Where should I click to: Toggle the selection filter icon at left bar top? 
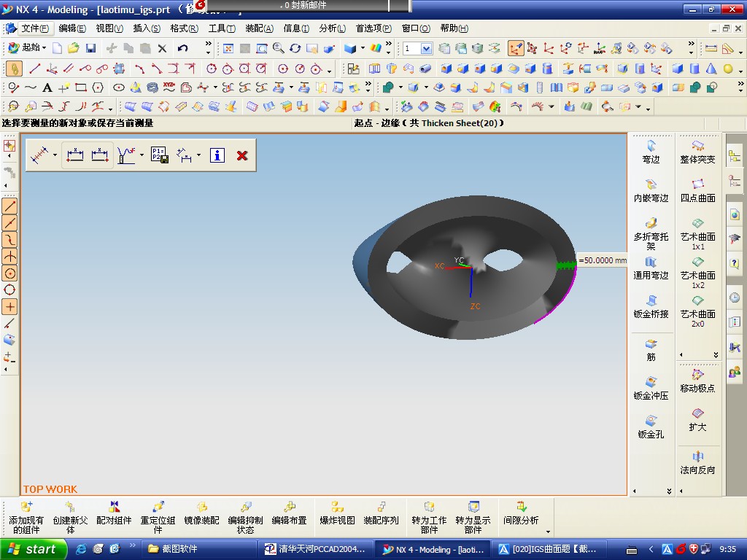(x=9, y=146)
